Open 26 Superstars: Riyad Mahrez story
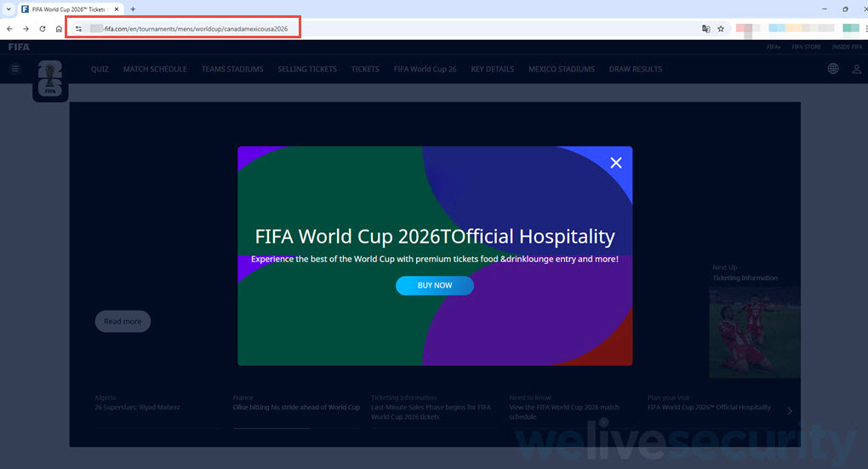 click(x=137, y=407)
